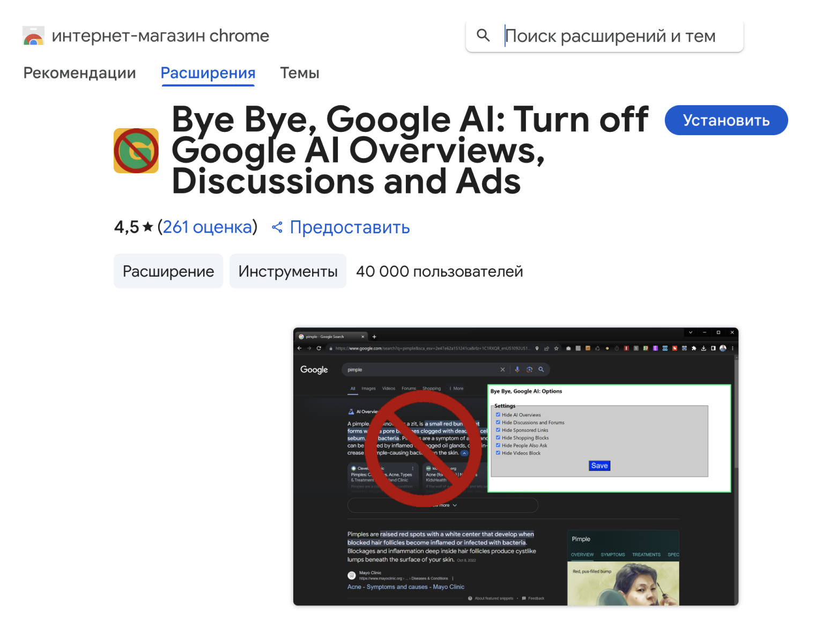Click the "Расширение" category chip
815x644 pixels.
click(x=168, y=271)
